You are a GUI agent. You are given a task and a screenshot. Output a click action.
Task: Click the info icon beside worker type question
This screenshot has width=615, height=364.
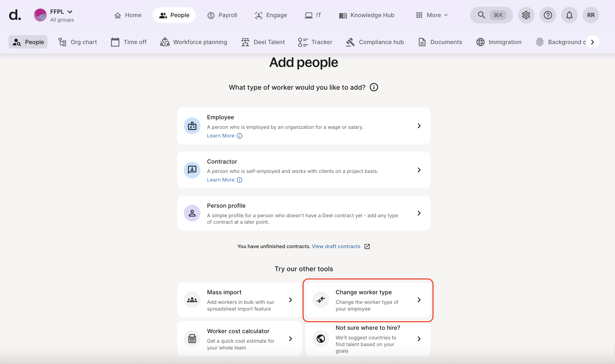tap(374, 87)
